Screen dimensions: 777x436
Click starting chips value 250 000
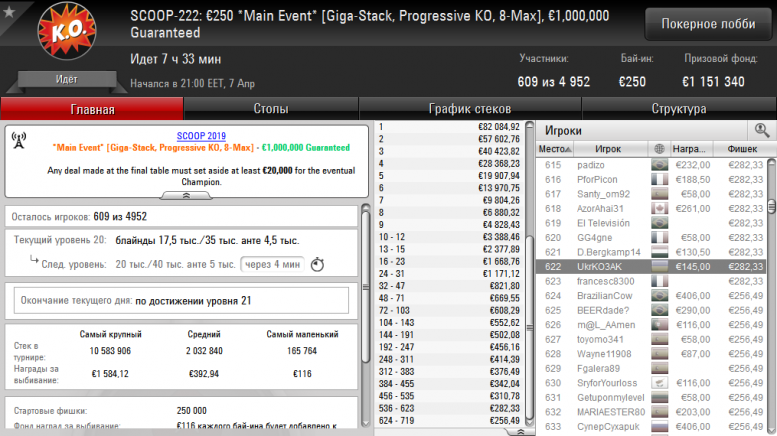(x=191, y=411)
